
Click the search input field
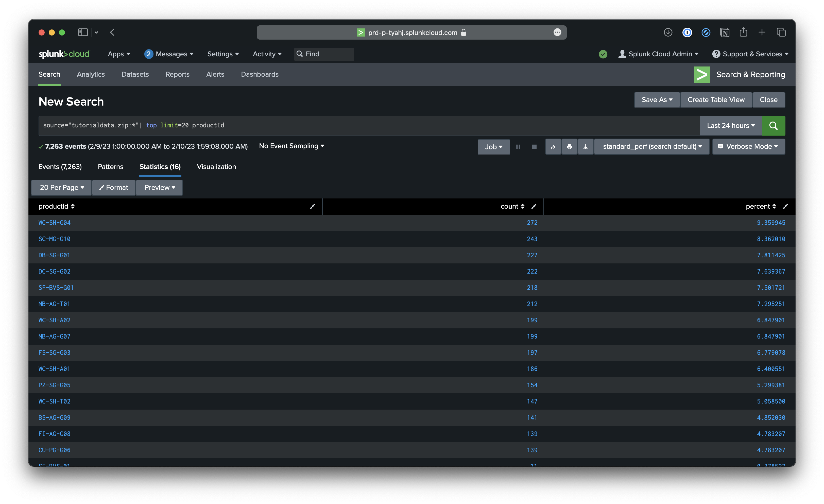point(370,125)
